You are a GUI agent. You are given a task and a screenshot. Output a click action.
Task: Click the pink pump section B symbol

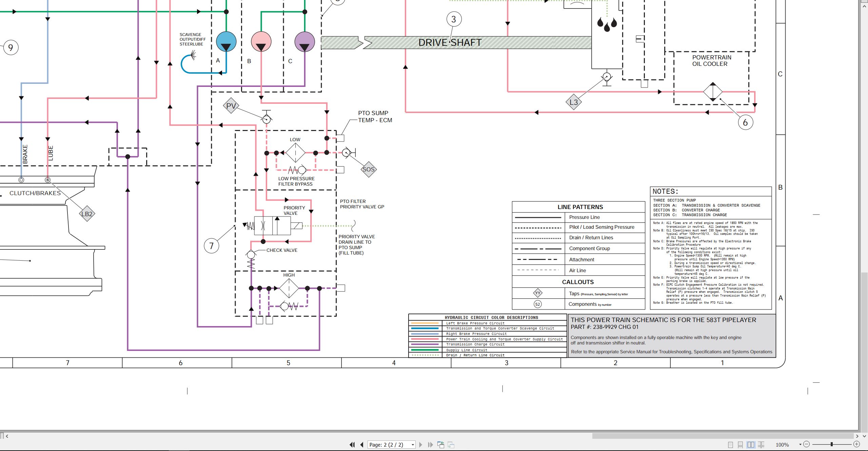[261, 41]
